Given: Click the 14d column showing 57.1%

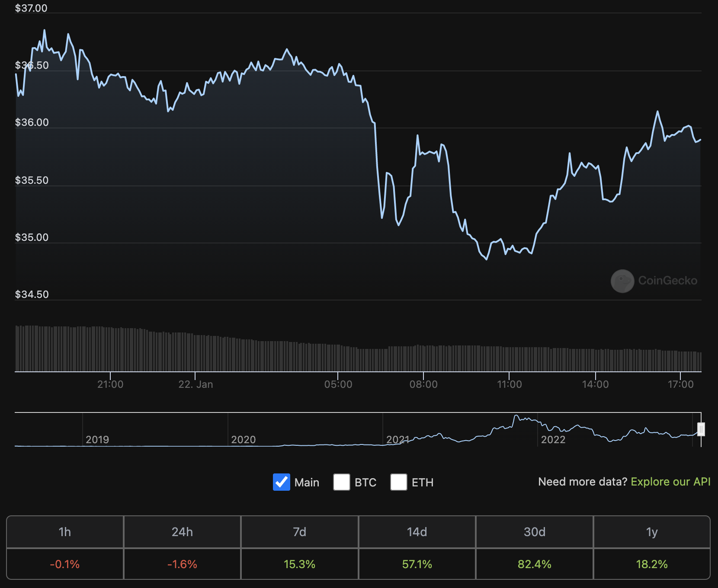Looking at the screenshot, I should (x=417, y=564).
